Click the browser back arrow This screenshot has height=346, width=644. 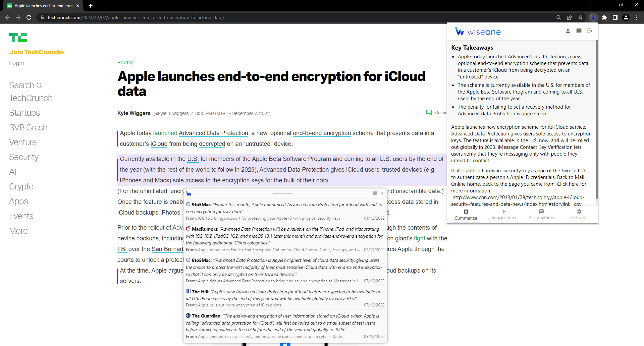(7, 17)
